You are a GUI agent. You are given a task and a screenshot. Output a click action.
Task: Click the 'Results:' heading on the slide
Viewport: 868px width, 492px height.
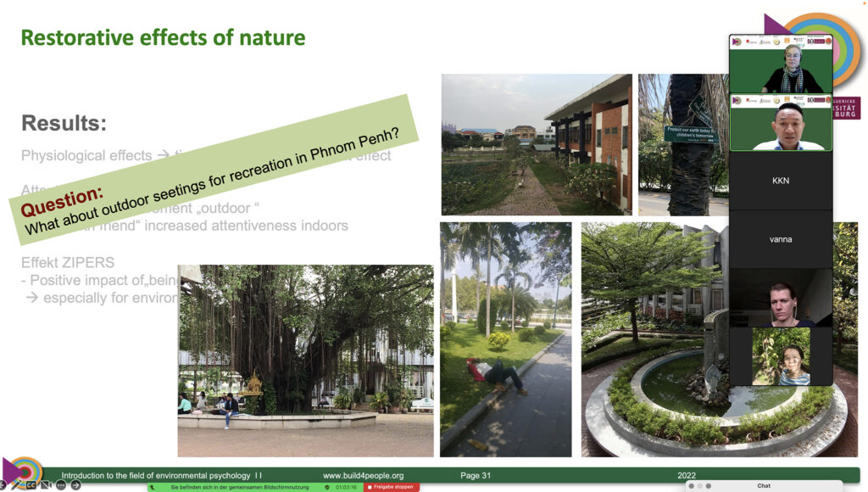64,123
